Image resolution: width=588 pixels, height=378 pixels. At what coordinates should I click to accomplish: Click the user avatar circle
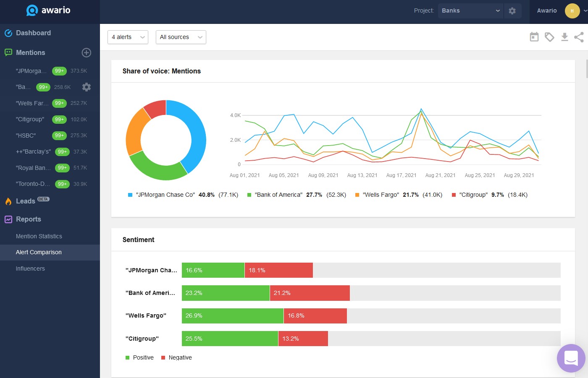tap(572, 11)
